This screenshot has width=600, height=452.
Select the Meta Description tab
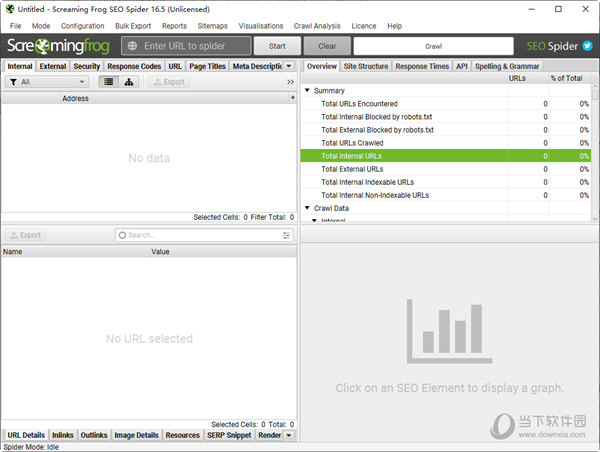[257, 66]
